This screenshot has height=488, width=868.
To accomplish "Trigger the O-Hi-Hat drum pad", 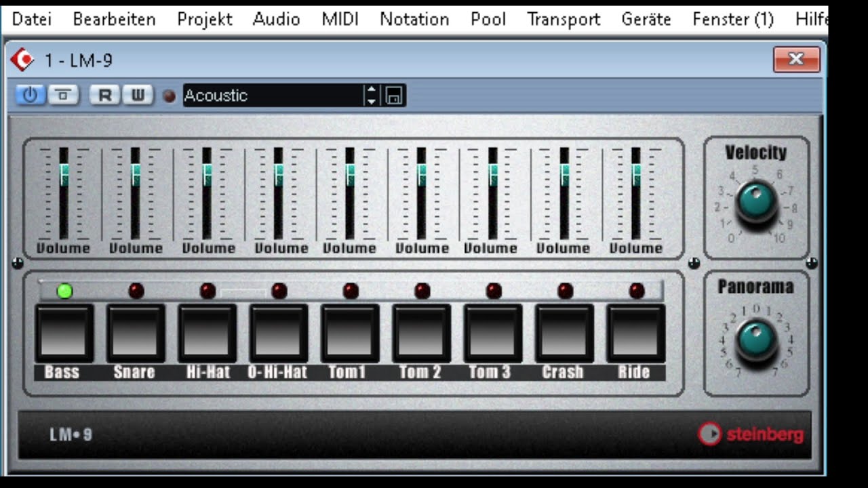I will [x=279, y=333].
